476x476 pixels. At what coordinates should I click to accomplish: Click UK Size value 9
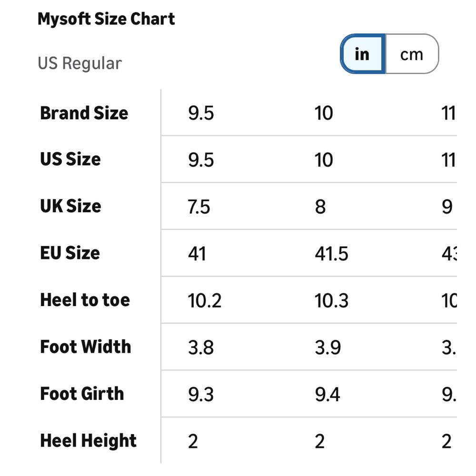[x=447, y=207]
